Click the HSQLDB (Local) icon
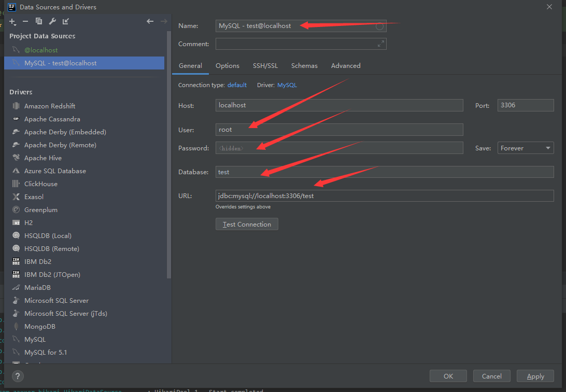This screenshot has height=392, width=566. point(16,235)
